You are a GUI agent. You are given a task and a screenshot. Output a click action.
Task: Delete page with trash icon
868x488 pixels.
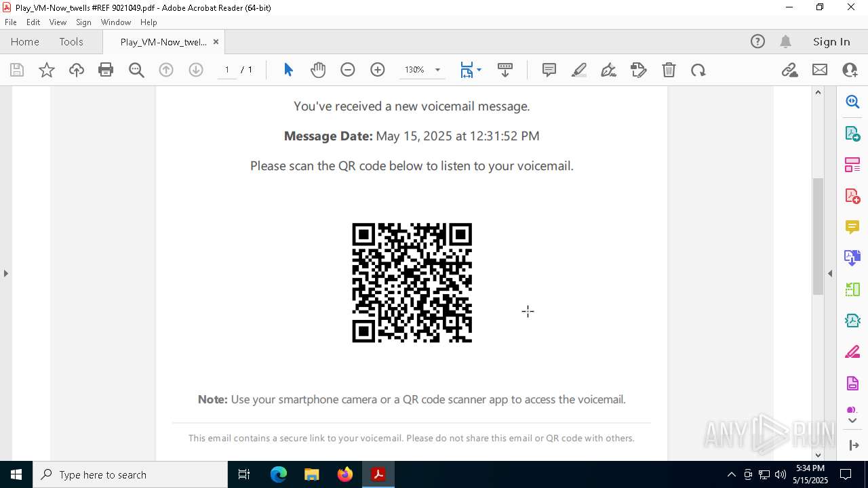coord(669,70)
